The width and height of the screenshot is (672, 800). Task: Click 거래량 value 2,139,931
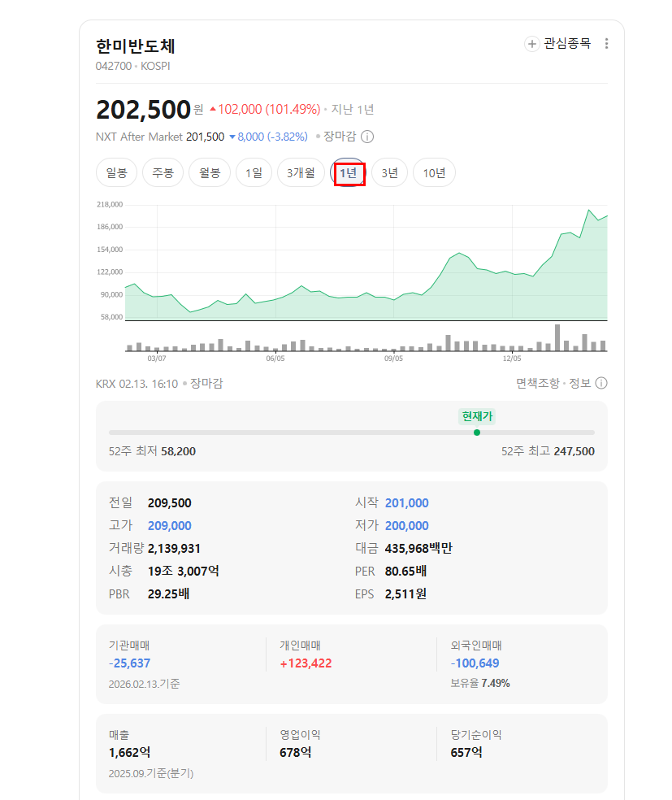(174, 549)
